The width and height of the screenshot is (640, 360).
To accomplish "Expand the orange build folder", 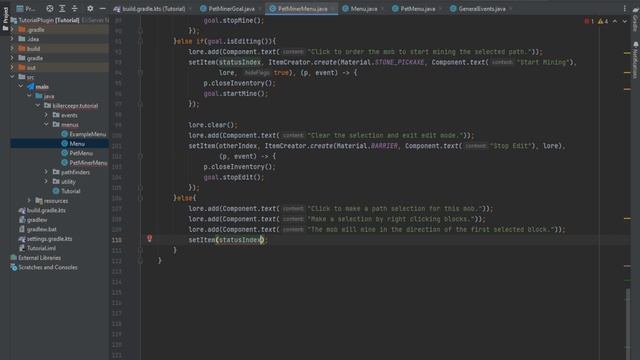I will (12, 48).
